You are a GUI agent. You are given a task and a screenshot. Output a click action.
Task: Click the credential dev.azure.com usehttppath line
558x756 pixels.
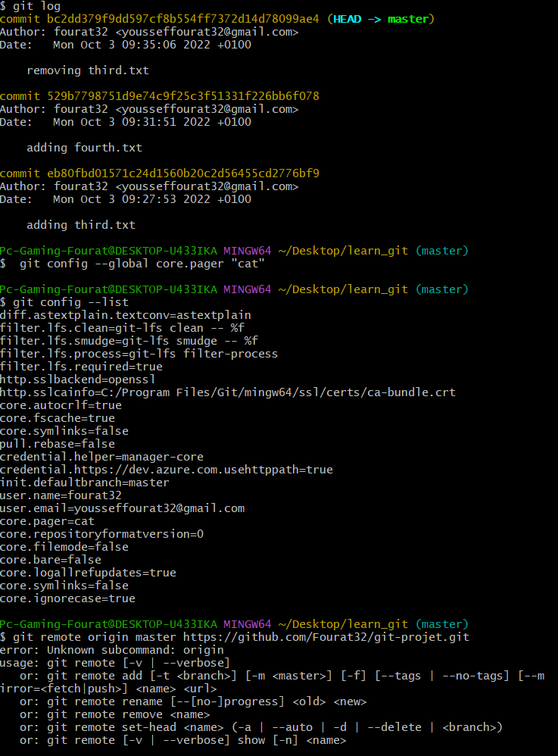coord(167,470)
